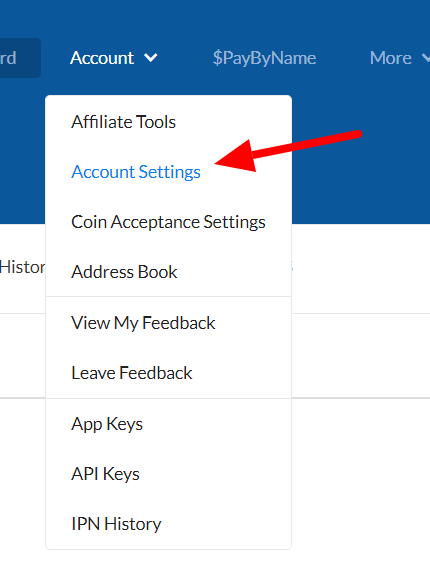
Task: Choose Coin Acceptance Settings
Action: point(168,222)
